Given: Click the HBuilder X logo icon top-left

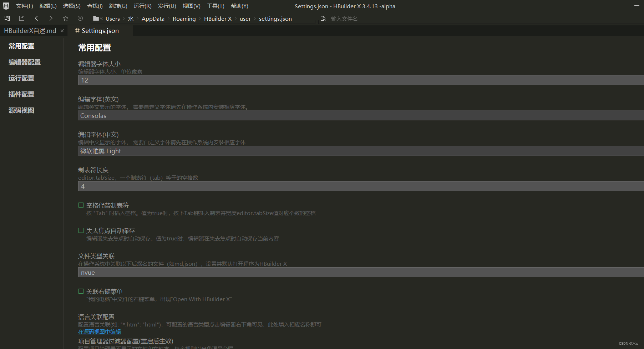Looking at the screenshot, I should [x=6, y=6].
